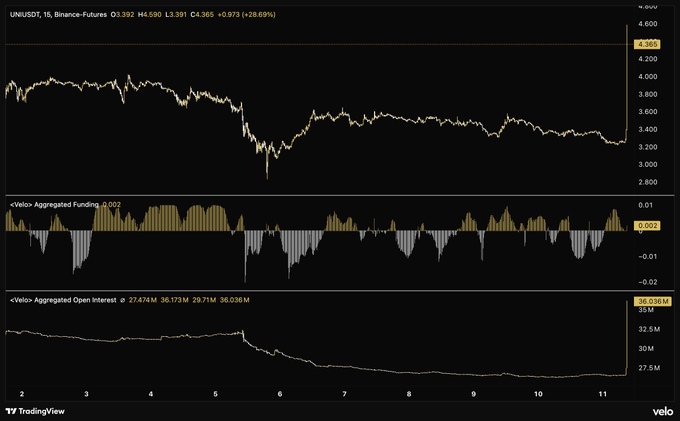Viewport: 680px width, 421px height.
Task: Click the velo logo in the corner
Action: 662,411
